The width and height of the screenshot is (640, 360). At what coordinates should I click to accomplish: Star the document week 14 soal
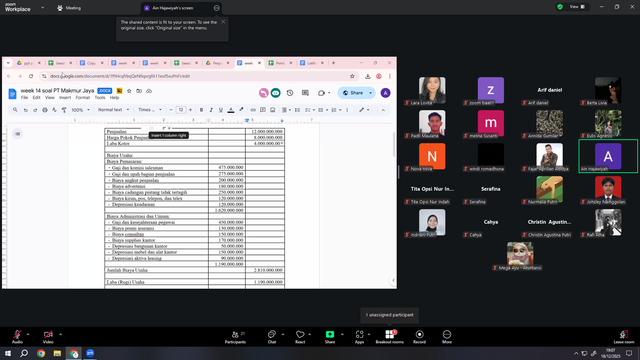click(129, 91)
